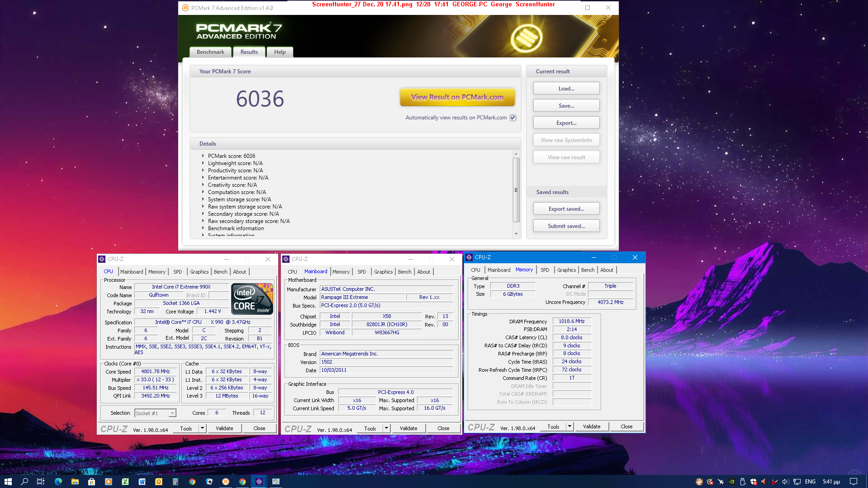
Task: Click the Intel Core i7 logo image
Action: pyautogui.click(x=252, y=298)
